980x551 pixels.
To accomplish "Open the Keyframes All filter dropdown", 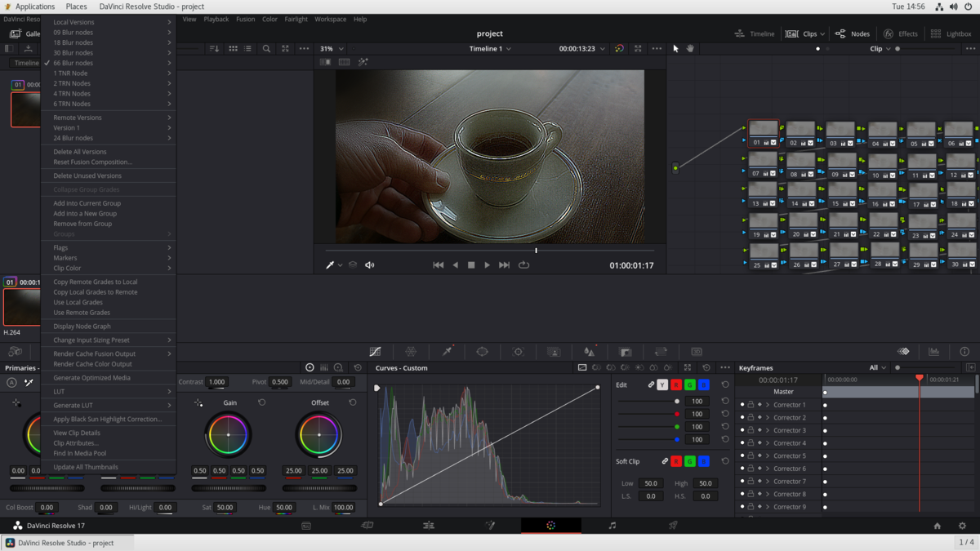I will 877,367.
